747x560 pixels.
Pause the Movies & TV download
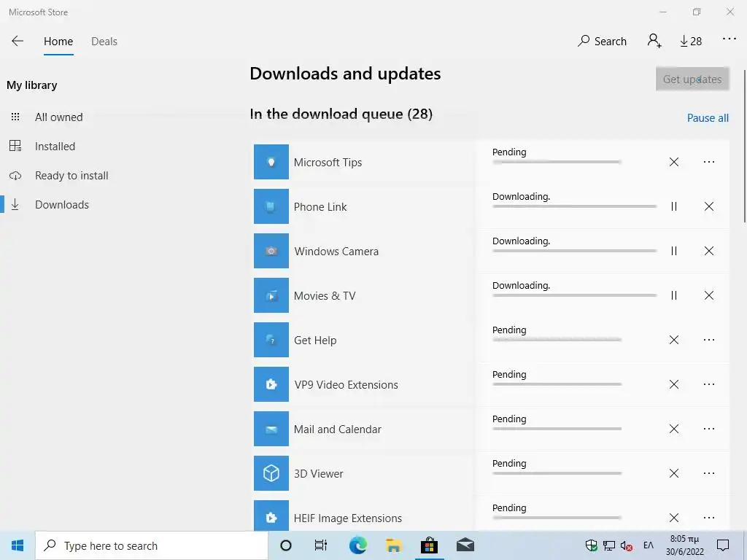point(673,295)
